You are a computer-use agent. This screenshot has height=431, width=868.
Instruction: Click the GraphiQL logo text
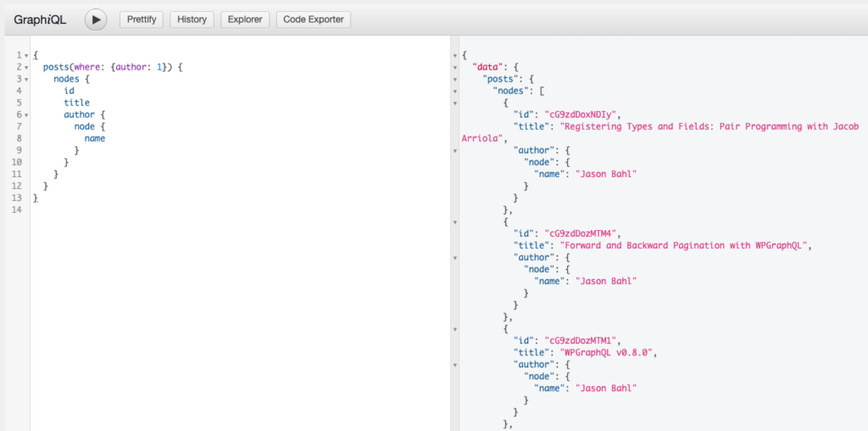40,20
